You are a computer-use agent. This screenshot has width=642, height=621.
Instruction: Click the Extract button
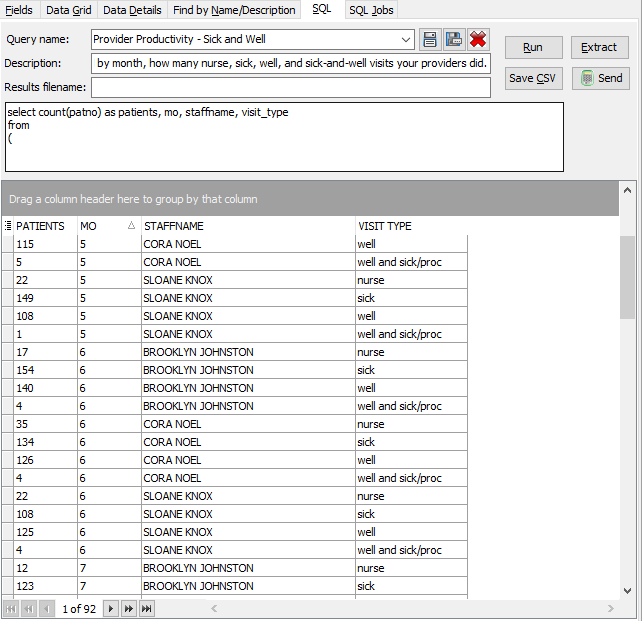(600, 47)
